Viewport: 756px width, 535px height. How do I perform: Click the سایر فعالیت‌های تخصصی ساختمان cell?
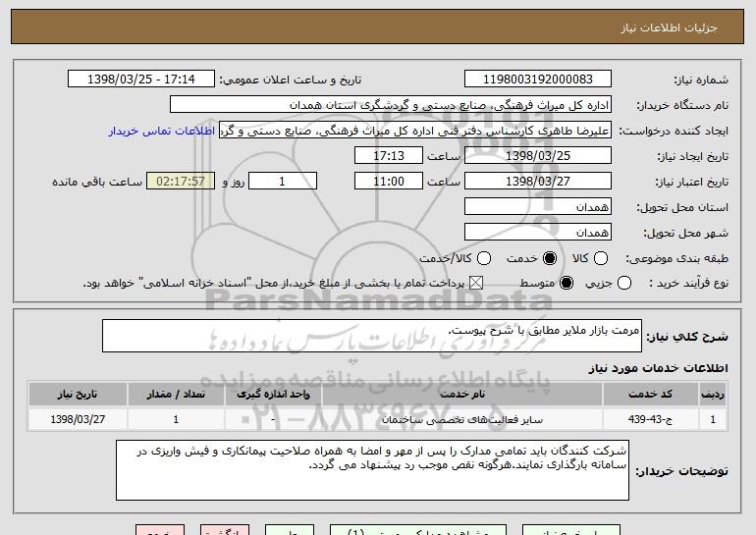click(x=461, y=419)
